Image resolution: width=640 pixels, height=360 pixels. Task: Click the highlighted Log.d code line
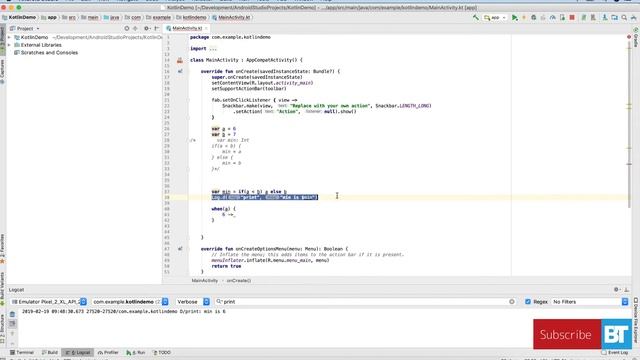click(264, 197)
